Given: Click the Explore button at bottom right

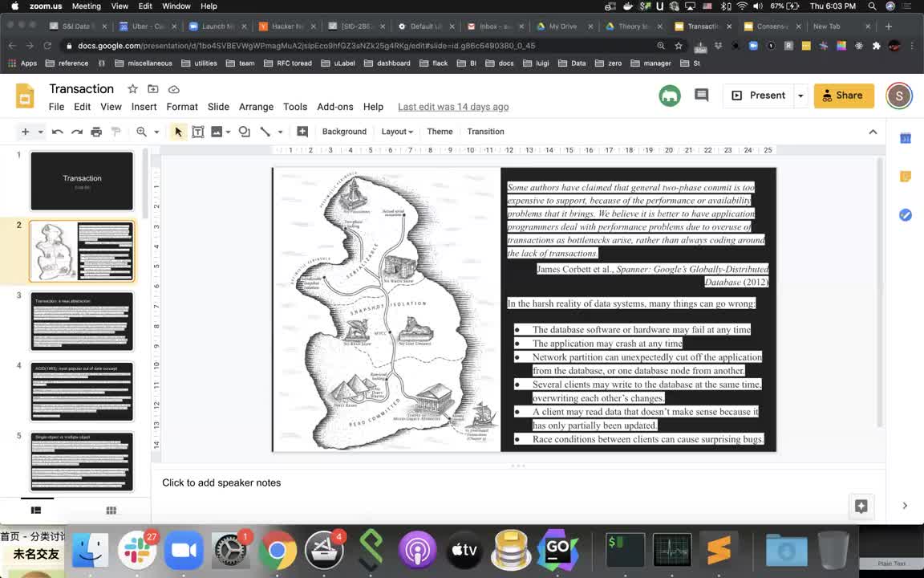Looking at the screenshot, I should tap(861, 506).
